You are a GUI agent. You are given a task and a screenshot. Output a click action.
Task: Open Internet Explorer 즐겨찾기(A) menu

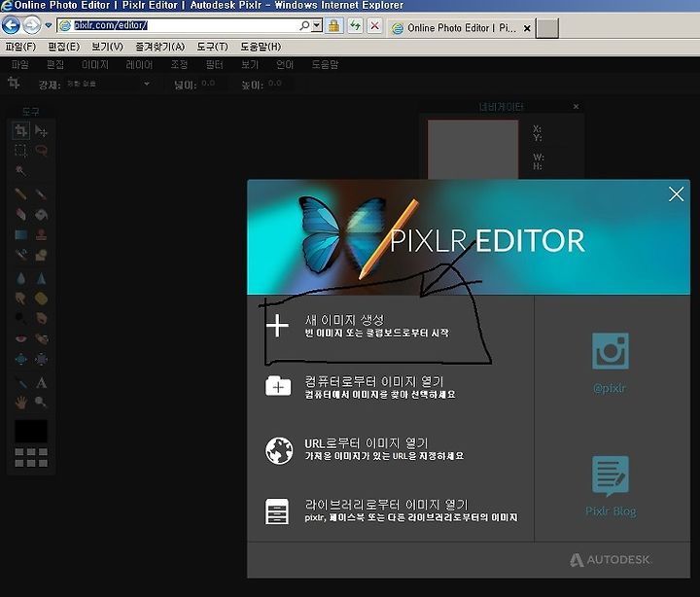point(159,47)
